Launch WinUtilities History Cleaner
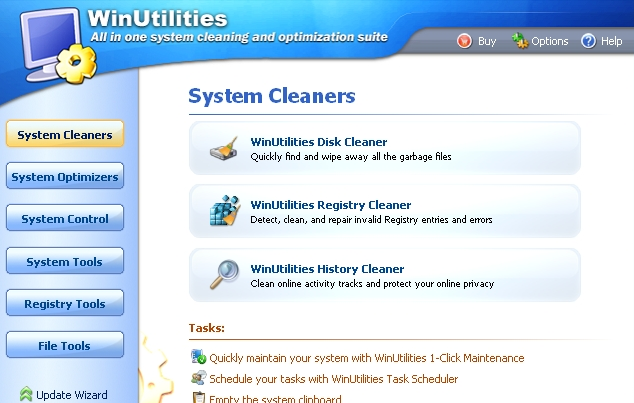This screenshot has width=634, height=403. (x=385, y=275)
